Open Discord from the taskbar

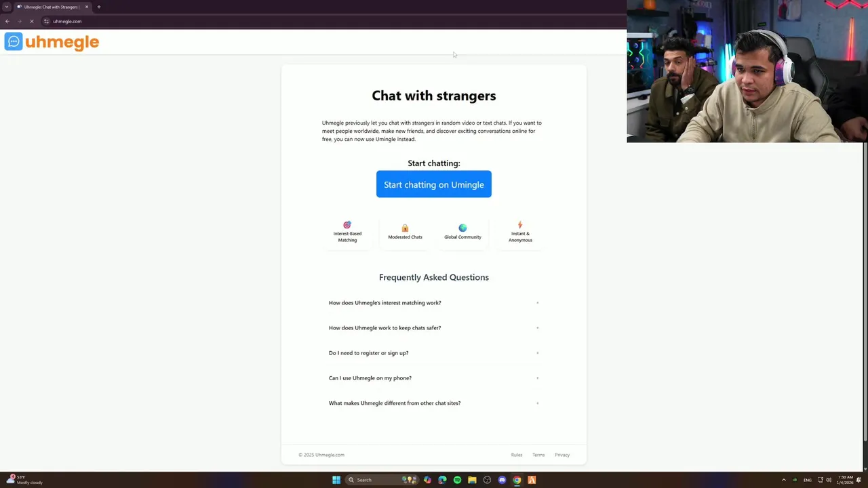502,480
